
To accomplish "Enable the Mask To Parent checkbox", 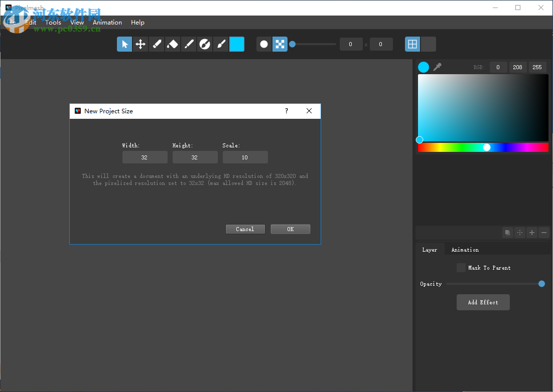I will pos(461,268).
